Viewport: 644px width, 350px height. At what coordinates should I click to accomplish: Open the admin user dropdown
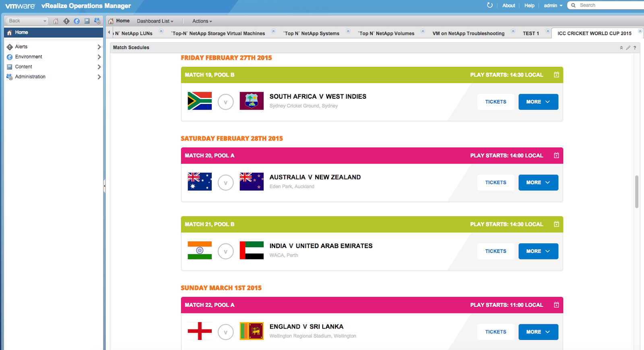553,5
